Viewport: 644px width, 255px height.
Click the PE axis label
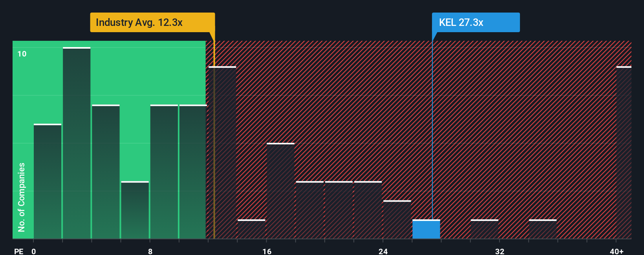[18, 251]
